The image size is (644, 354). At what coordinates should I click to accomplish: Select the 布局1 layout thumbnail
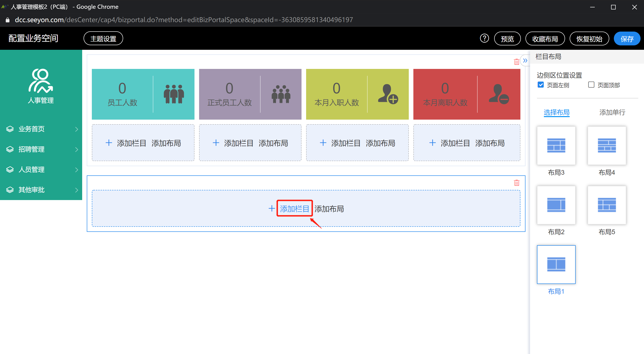[556, 264]
